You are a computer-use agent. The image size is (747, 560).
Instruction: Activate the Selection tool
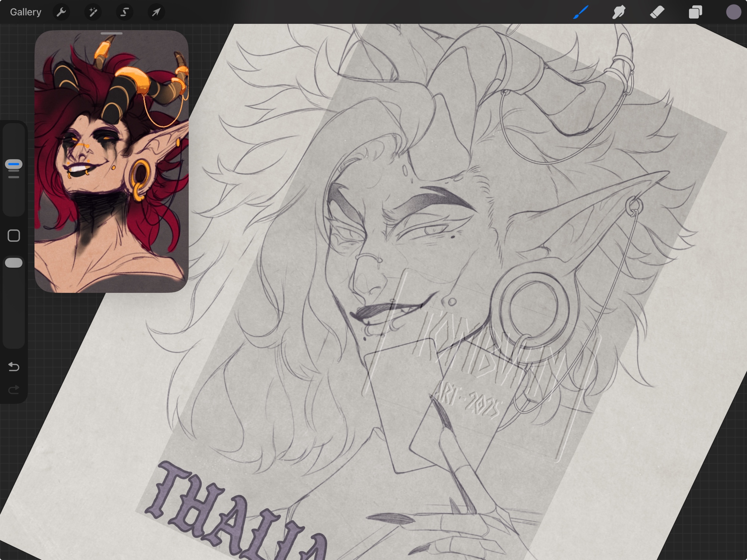pyautogui.click(x=124, y=12)
